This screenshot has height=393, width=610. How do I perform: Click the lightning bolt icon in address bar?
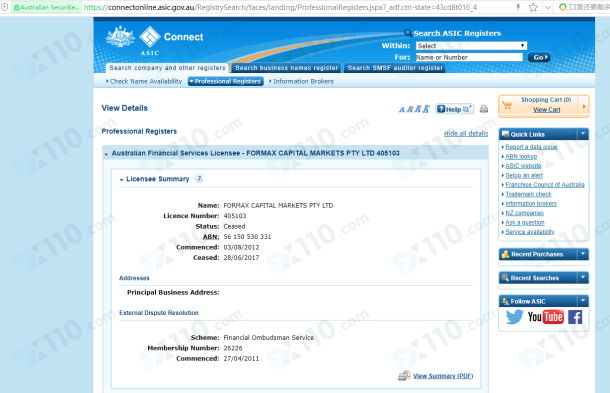518,7
